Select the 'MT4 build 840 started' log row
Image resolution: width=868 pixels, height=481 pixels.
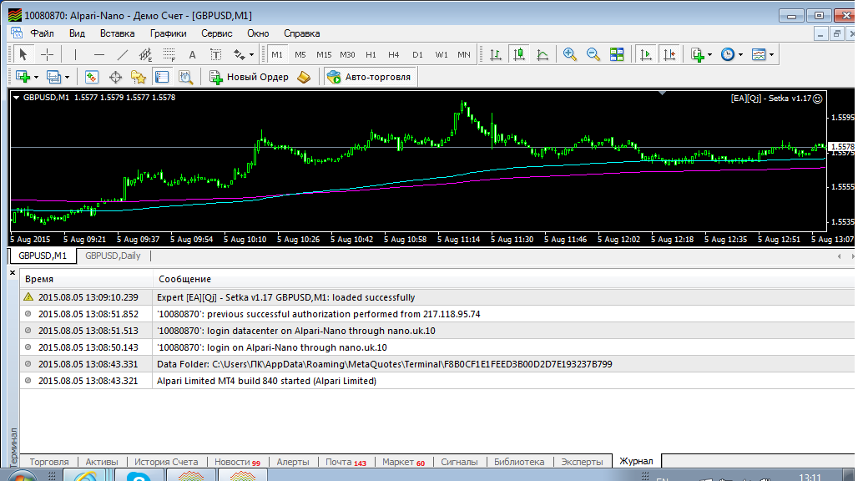pos(437,381)
